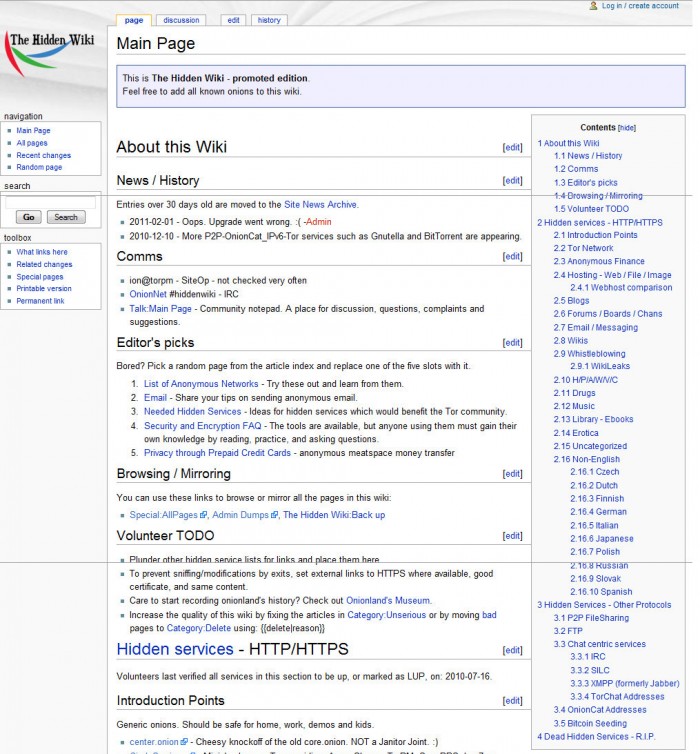The height and width of the screenshot is (754, 700).
Task: Click external link icon after center.onion
Action: 184,741
